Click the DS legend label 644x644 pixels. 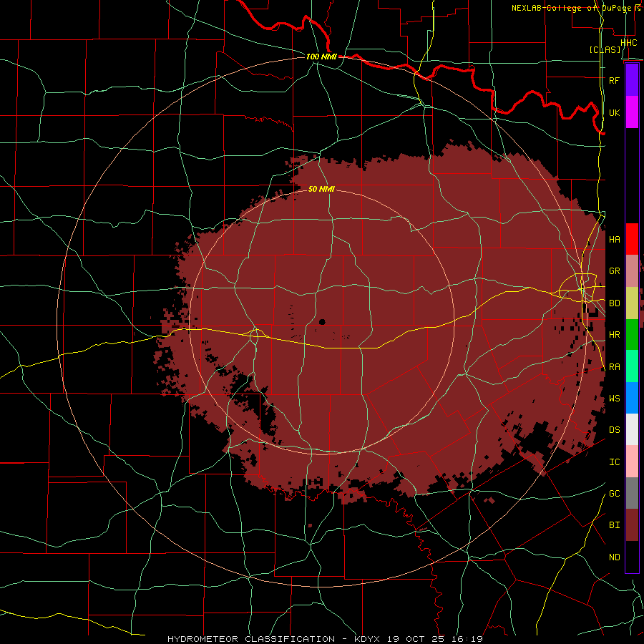click(x=614, y=430)
